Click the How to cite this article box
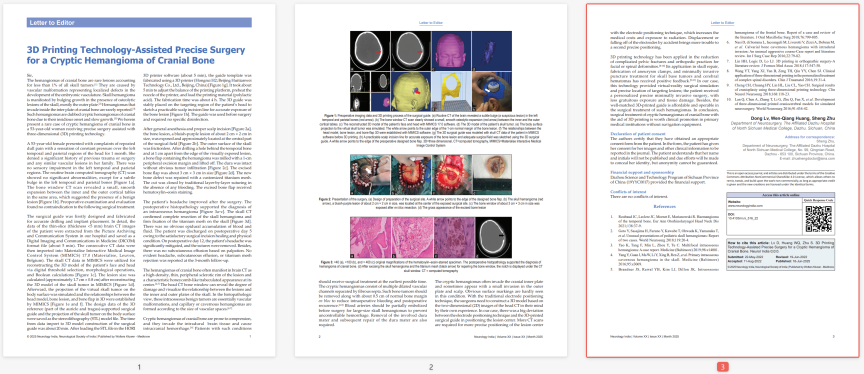The width and height of the screenshot is (864, 374). (782, 254)
